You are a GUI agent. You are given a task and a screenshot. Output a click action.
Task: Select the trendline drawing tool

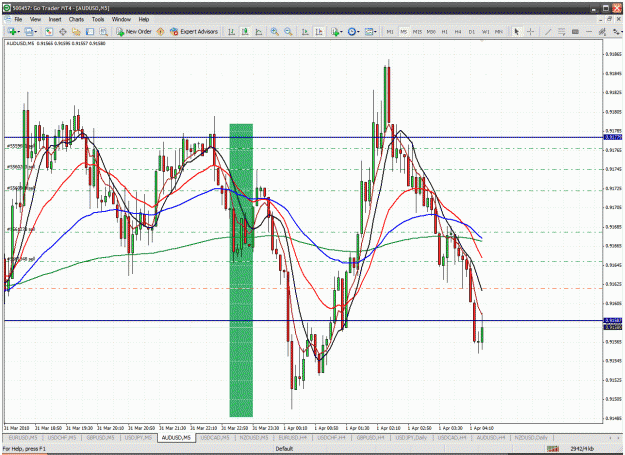[x=548, y=31]
